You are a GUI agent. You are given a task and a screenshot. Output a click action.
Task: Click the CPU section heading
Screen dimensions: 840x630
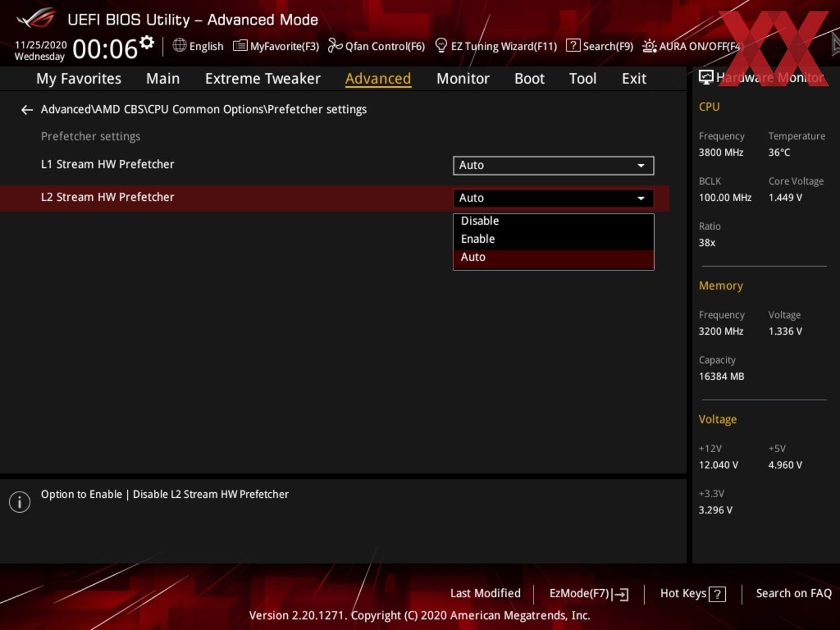[x=709, y=107]
